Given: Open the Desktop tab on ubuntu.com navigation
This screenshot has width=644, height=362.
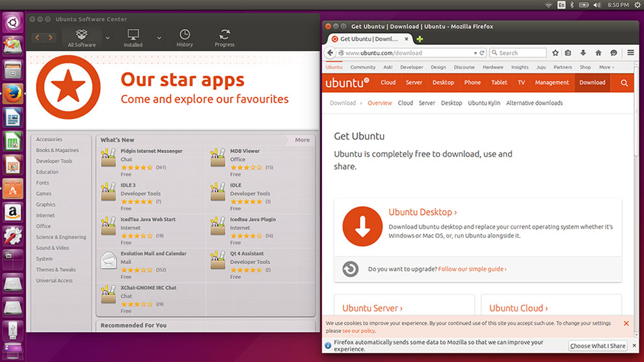Looking at the screenshot, I should tap(443, 83).
